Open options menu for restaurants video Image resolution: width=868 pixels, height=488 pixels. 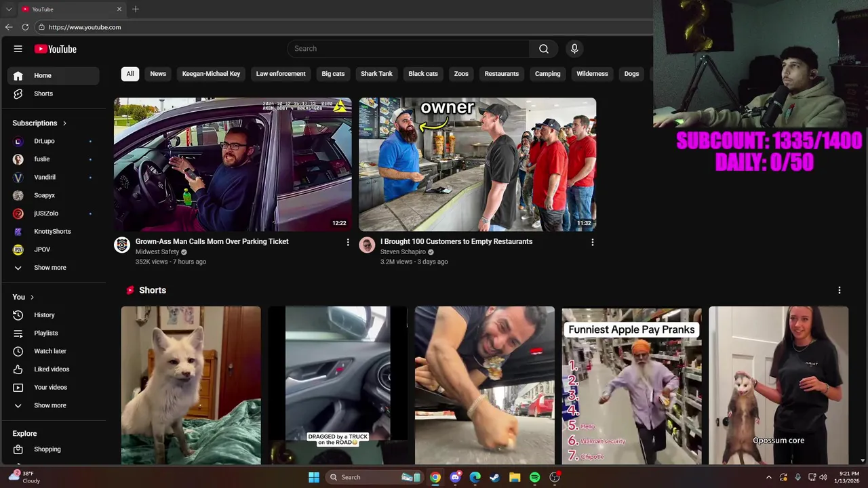click(593, 242)
